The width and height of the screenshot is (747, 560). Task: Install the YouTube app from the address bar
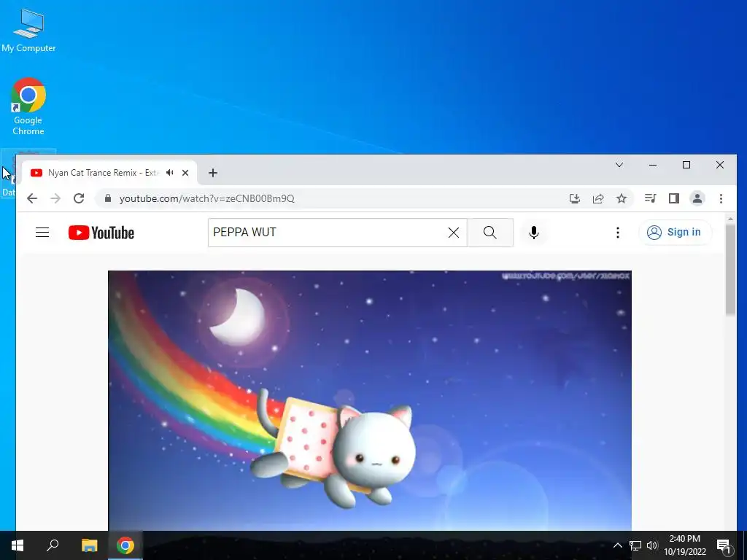click(x=575, y=198)
